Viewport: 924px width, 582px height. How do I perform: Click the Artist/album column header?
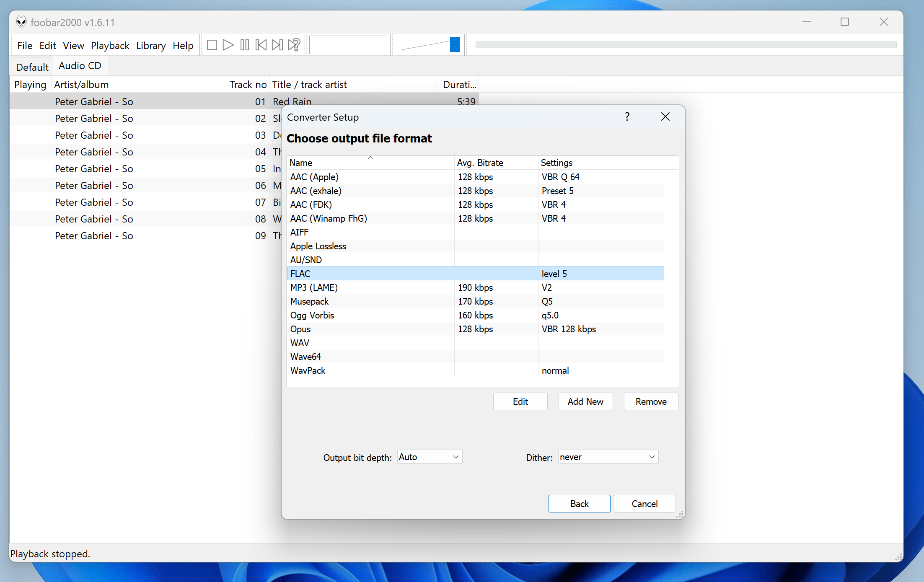click(135, 84)
